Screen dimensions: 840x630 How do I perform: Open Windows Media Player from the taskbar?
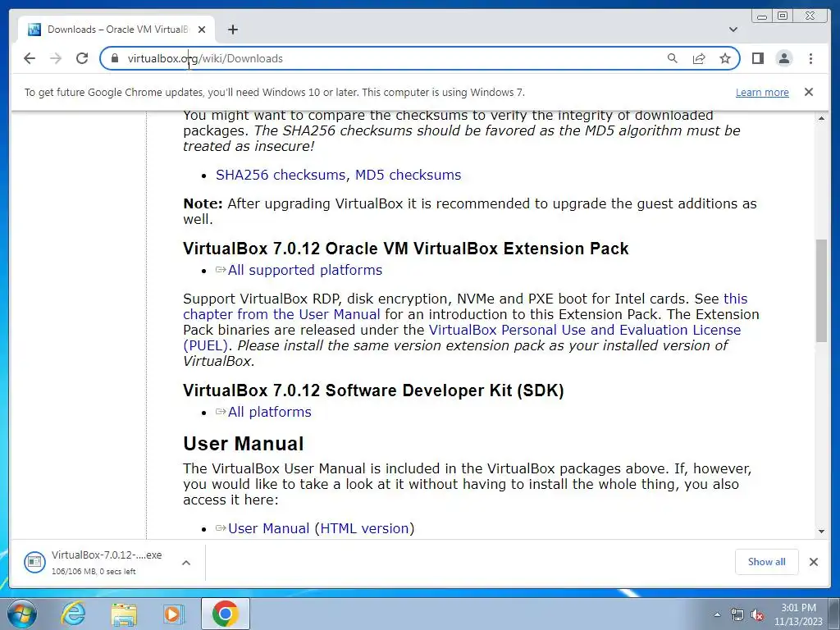172,614
